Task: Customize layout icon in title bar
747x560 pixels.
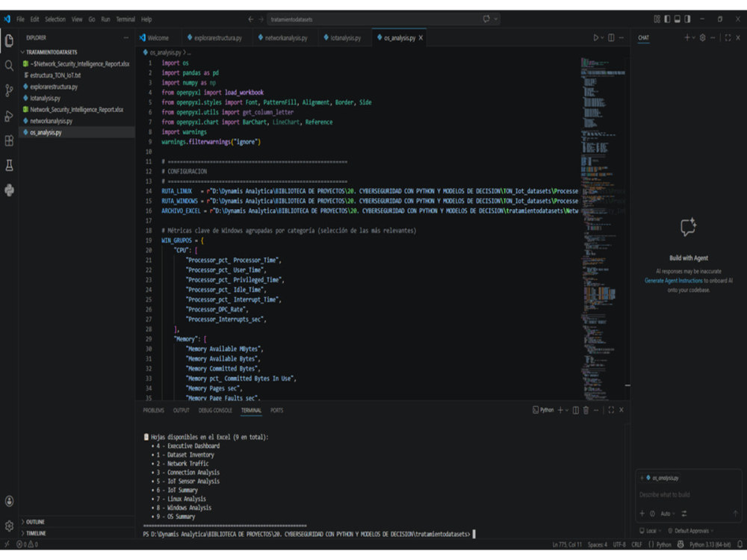Action: (657, 19)
